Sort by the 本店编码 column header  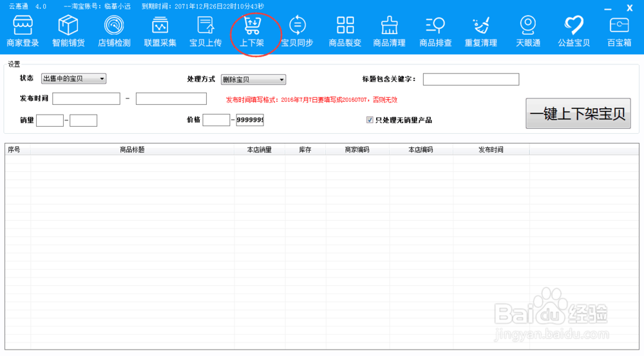pyautogui.click(x=421, y=149)
